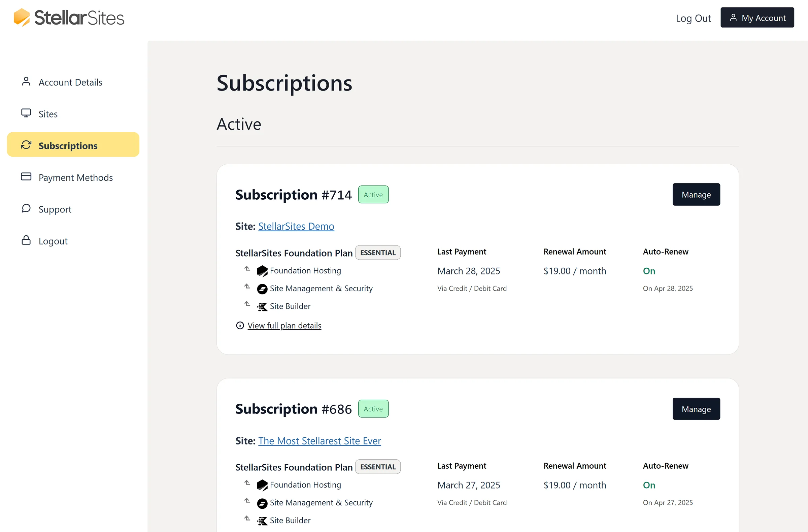Screen dimensions: 808x532
Task: Toggle Auto-Renew for subscription #686
Action: [x=649, y=485]
